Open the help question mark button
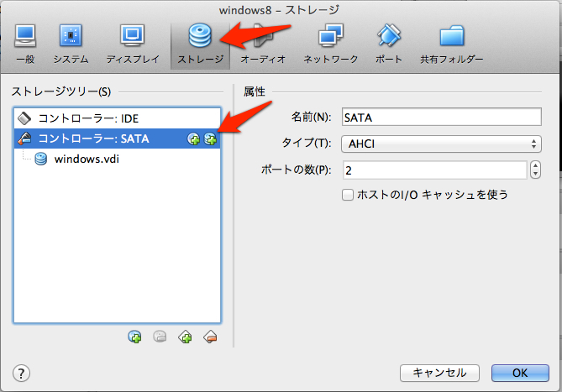This screenshot has height=392, width=562. [21, 373]
